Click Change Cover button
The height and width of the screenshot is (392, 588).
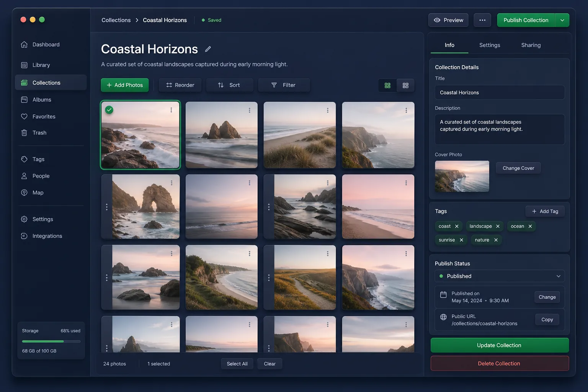[x=518, y=168]
